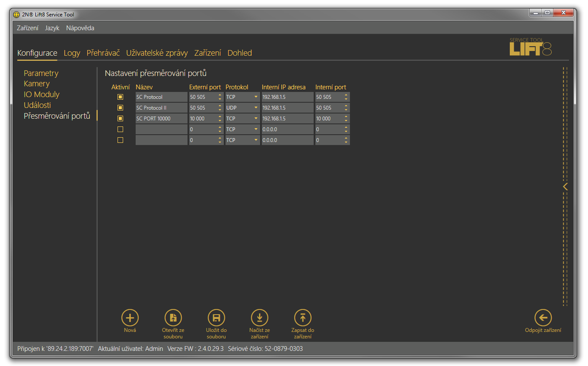Click the Odpojit zařízení arrow icon
588x366 pixels.
[543, 318]
